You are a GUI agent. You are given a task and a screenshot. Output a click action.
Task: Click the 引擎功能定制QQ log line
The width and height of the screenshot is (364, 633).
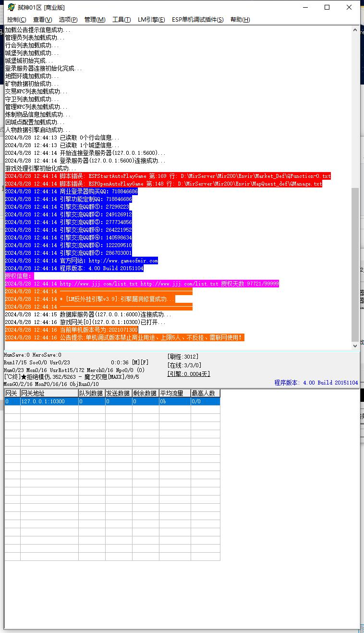tap(68, 199)
